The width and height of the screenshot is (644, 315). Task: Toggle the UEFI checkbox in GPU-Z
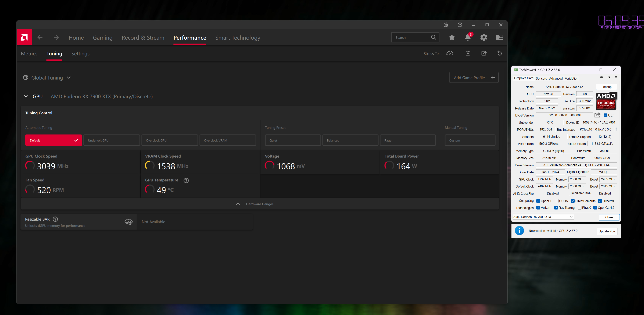(x=606, y=115)
